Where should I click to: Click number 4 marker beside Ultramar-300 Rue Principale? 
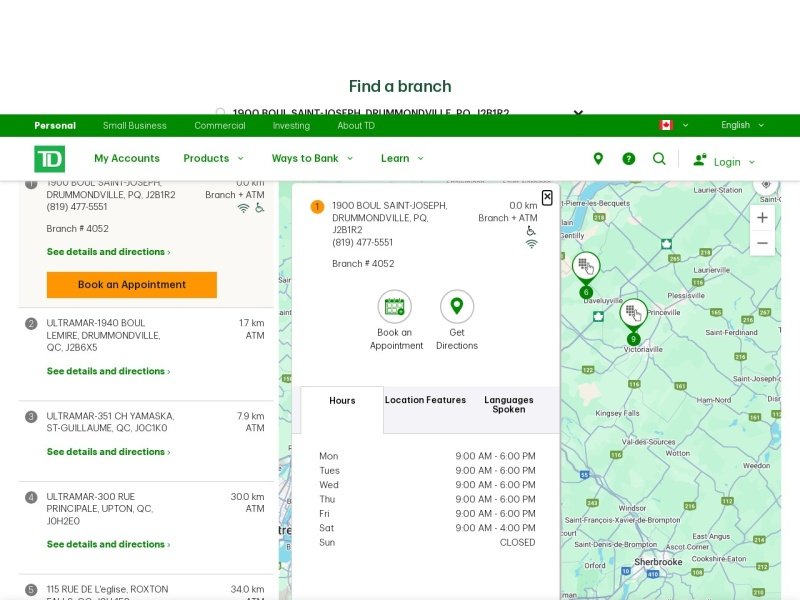31,497
